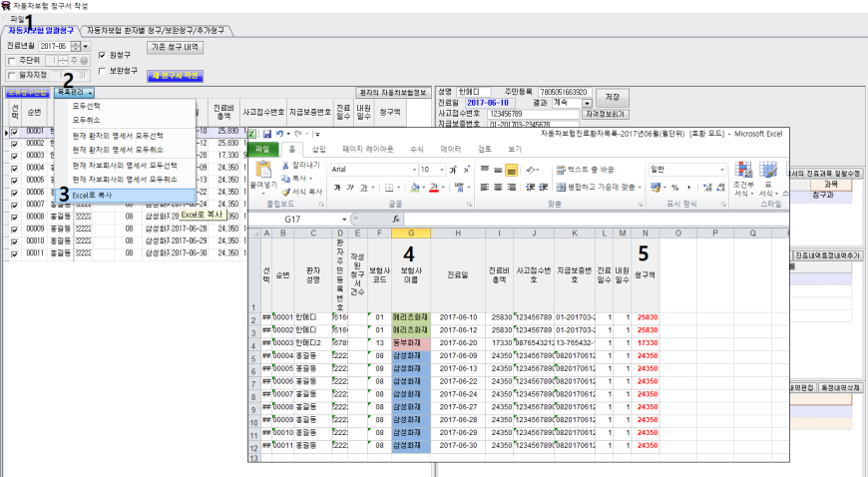Image resolution: width=868 pixels, height=477 pixels.
Task: Select the top vertical align icon
Action: pos(485,170)
